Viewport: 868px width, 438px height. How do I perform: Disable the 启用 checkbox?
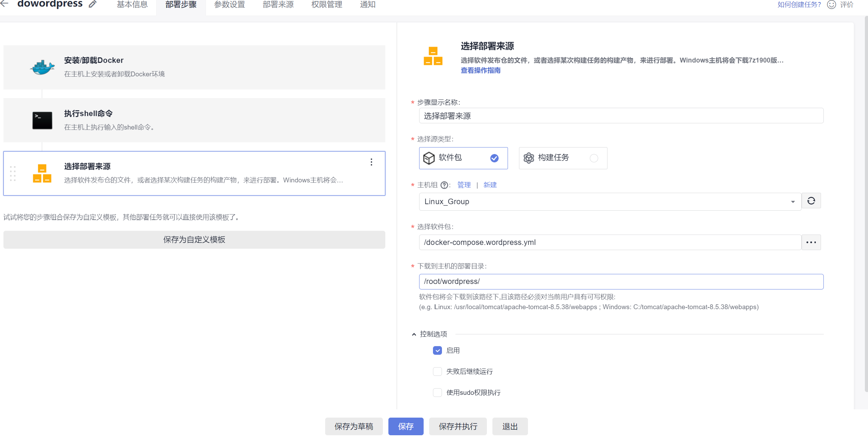[x=437, y=351]
